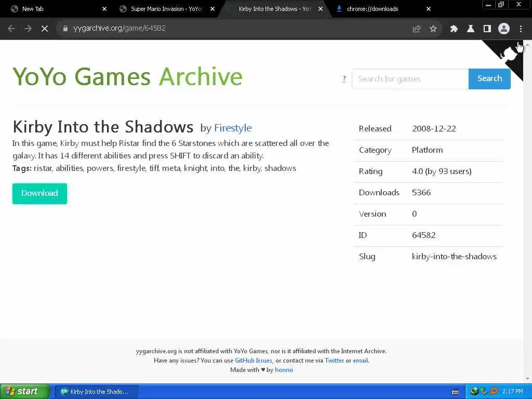The height and width of the screenshot is (399, 532).
Task: Close the Kirby Into the Shadows tab
Action: [321, 9]
